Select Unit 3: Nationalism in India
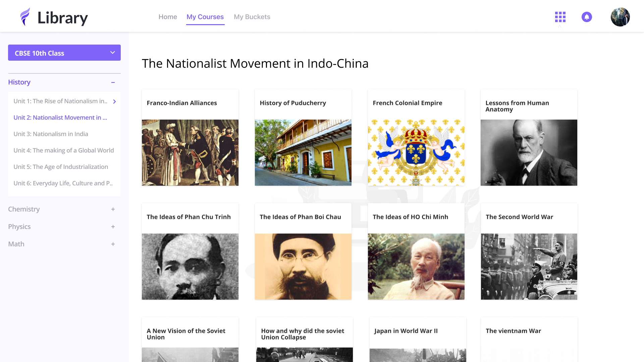This screenshot has height=362, width=644. (51, 134)
